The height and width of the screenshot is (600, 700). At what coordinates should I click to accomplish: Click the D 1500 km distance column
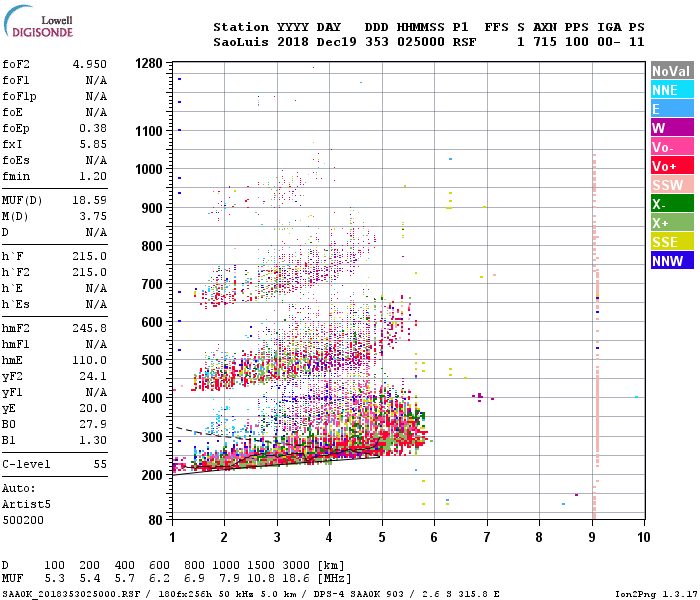[261, 565]
